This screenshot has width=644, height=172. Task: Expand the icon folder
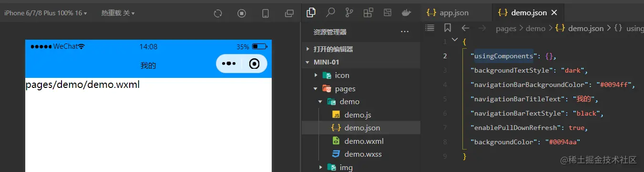coord(361,75)
